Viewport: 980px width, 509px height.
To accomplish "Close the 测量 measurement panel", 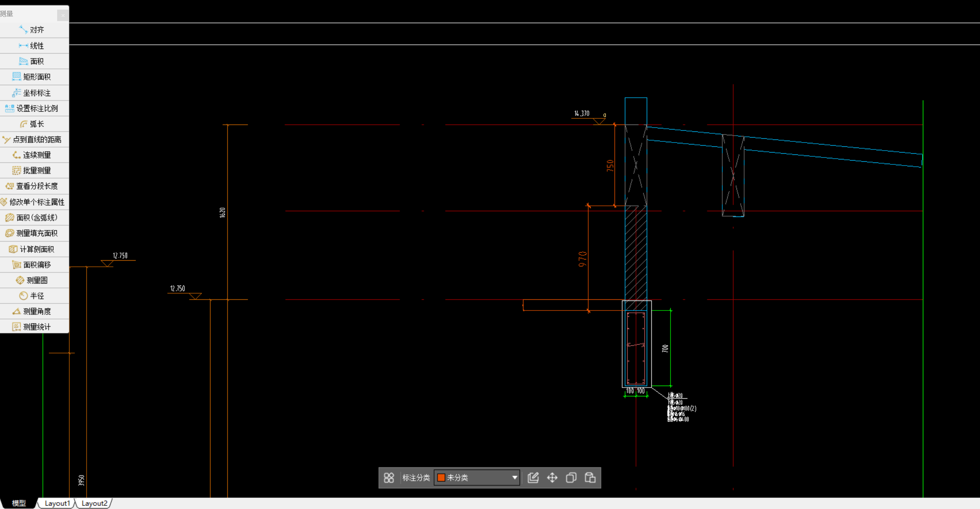I will click(x=63, y=15).
